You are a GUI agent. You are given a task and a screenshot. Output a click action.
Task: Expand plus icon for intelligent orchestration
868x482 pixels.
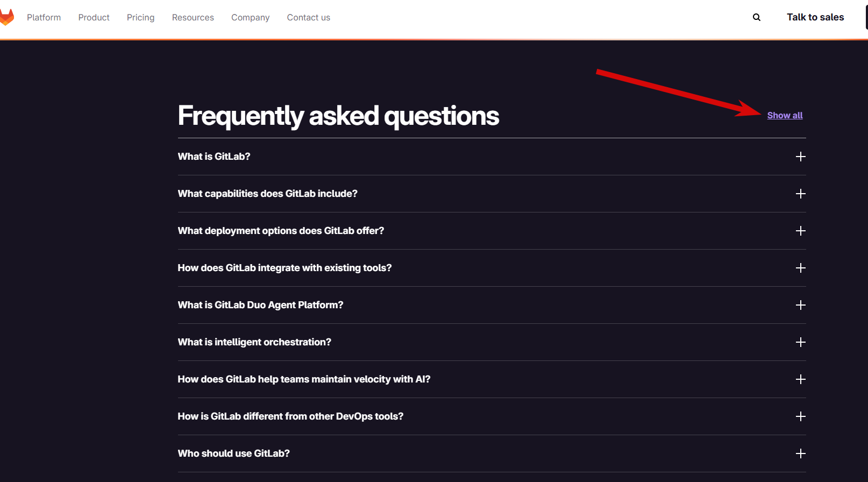coord(800,342)
